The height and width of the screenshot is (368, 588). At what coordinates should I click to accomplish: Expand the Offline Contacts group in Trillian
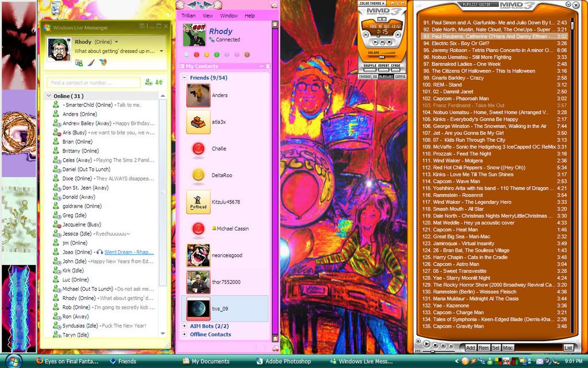[x=184, y=334]
